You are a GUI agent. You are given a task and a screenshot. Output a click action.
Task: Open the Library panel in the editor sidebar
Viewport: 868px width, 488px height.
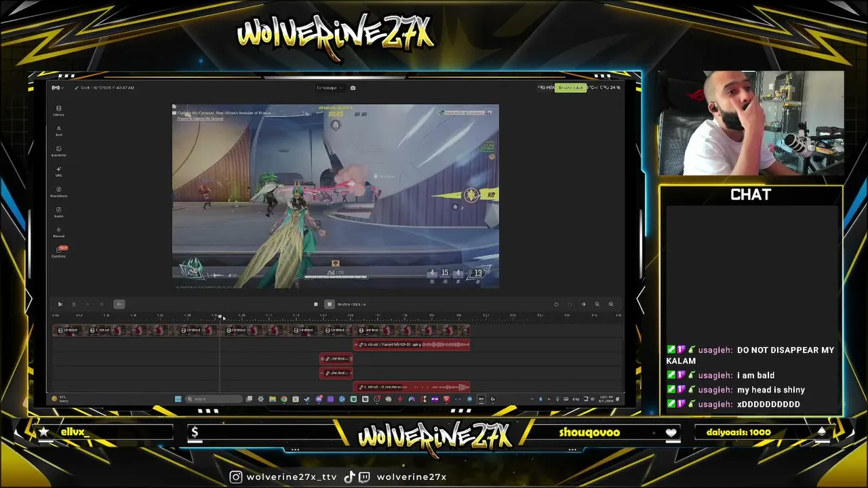tap(58, 110)
